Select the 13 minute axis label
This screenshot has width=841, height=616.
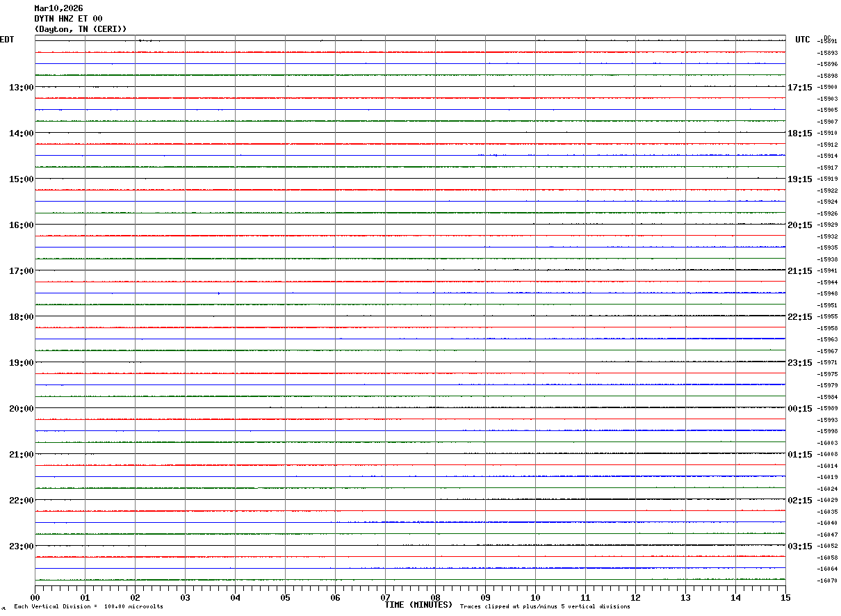click(686, 597)
